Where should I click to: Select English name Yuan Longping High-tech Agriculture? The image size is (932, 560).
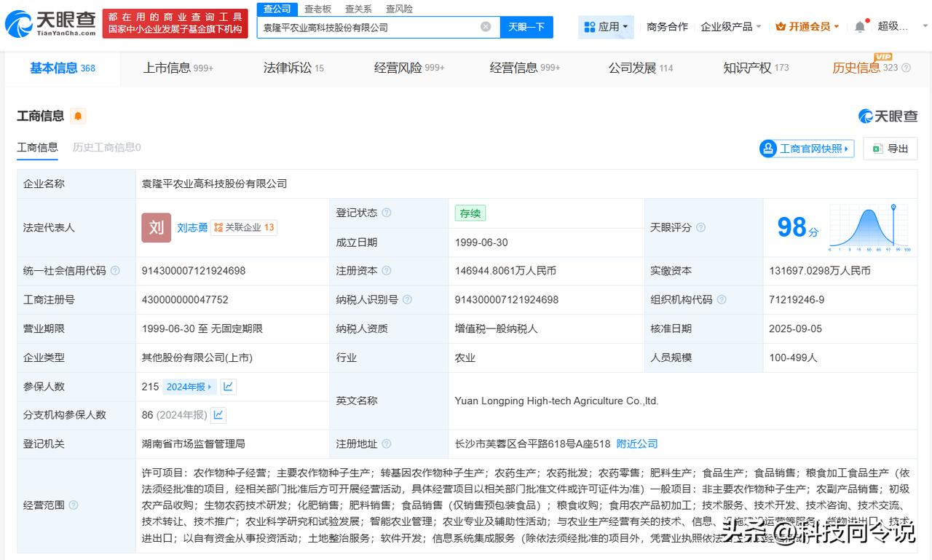click(x=557, y=401)
